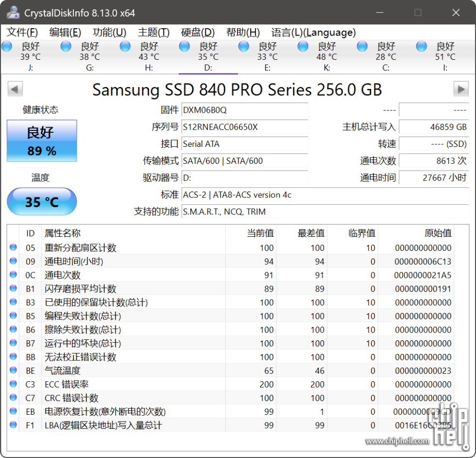Click the status dot for attribute B6
476x458 pixels.
pos(13,329)
